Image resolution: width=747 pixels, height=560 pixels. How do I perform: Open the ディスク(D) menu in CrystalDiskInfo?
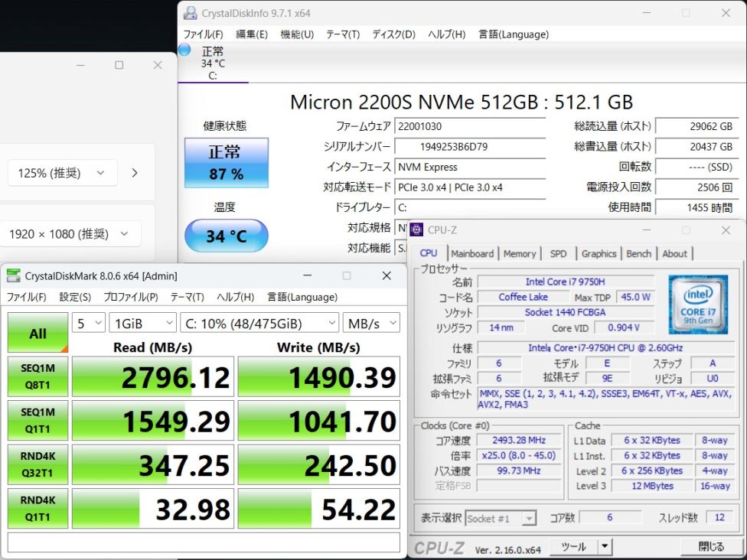[393, 34]
